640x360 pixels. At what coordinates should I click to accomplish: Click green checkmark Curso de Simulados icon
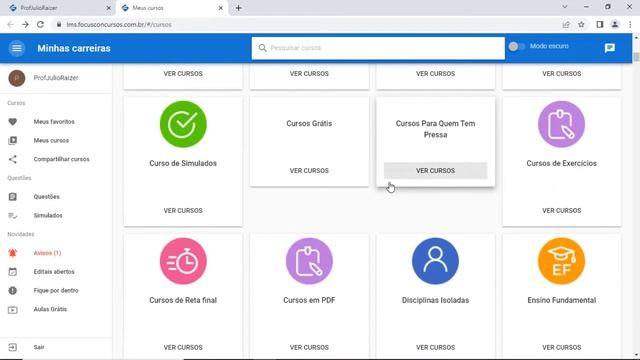[x=183, y=124]
